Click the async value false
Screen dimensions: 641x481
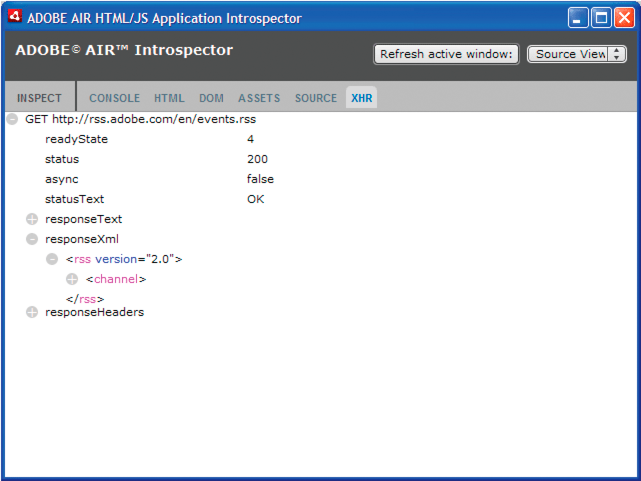[260, 179]
